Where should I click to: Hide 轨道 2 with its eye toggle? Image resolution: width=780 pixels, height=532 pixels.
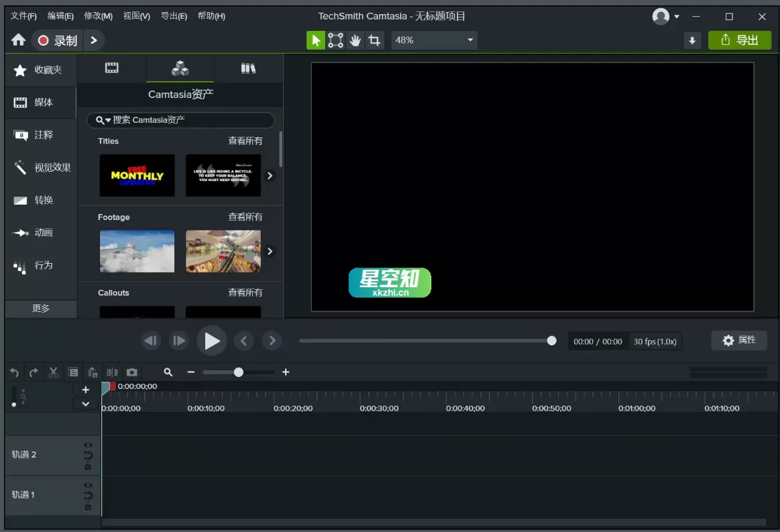click(x=87, y=444)
